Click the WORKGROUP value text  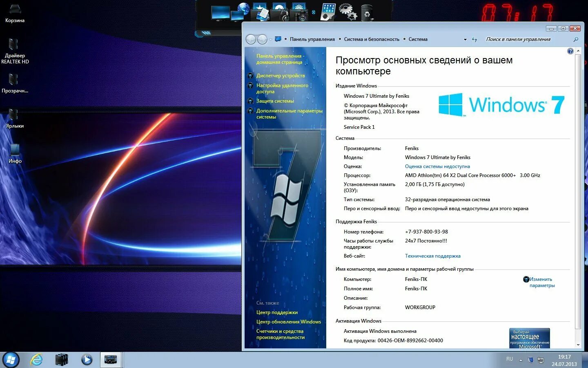pos(420,307)
